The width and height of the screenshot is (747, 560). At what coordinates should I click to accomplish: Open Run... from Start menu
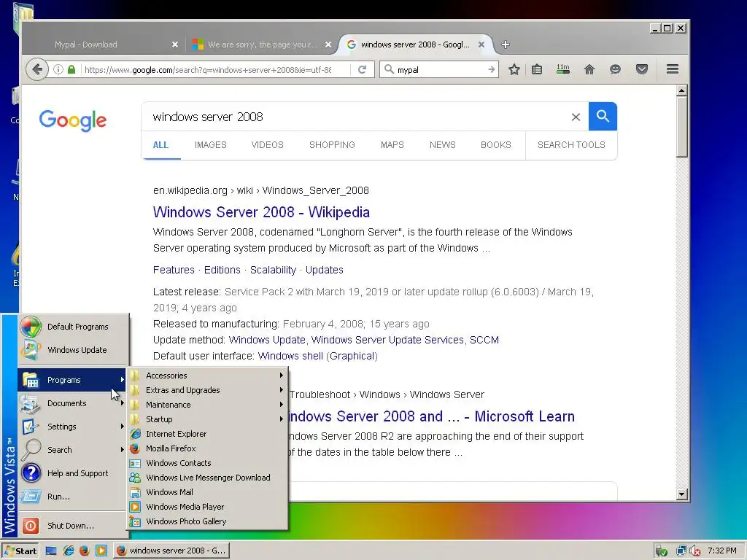pos(72,497)
